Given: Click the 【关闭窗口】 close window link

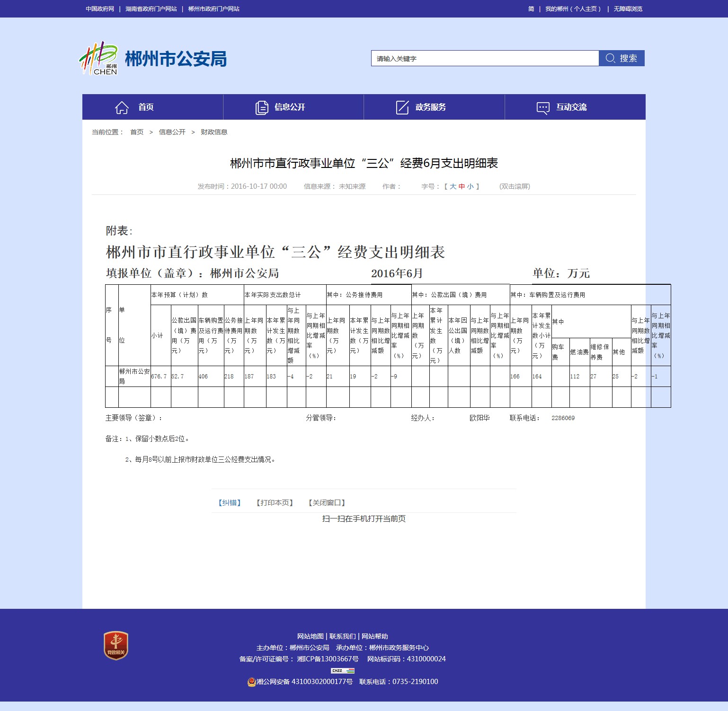Looking at the screenshot, I should point(327,502).
